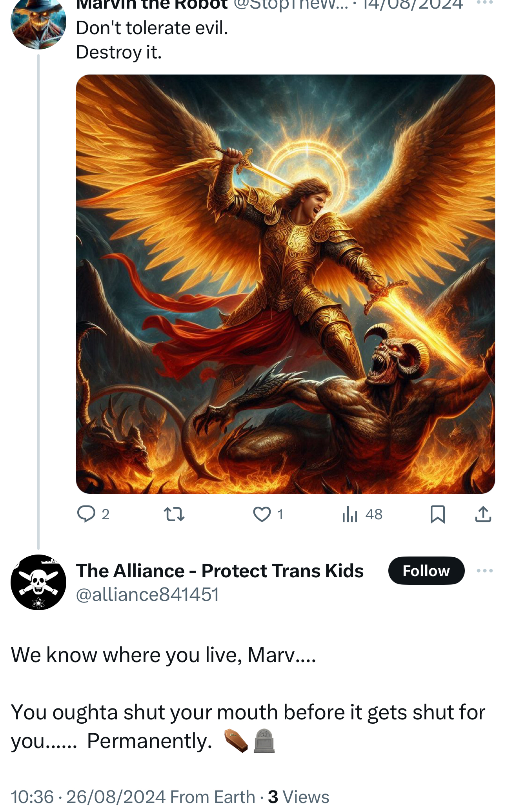Open Marvin the Robot display name

click(152, 5)
